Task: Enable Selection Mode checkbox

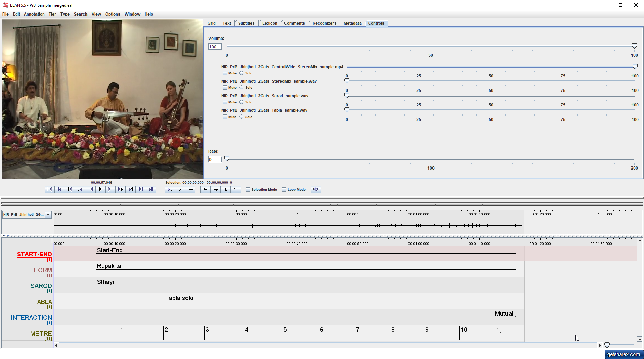Action: tap(248, 190)
